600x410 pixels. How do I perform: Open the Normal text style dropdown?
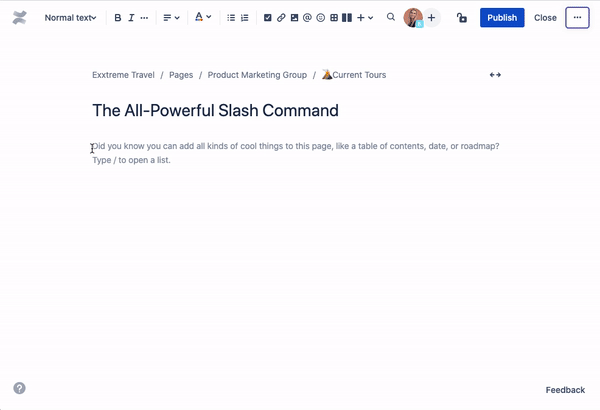70,18
